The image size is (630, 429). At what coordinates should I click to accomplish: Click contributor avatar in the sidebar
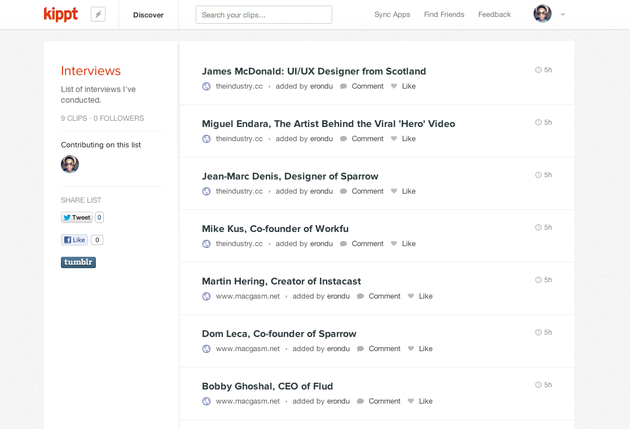pyautogui.click(x=70, y=164)
